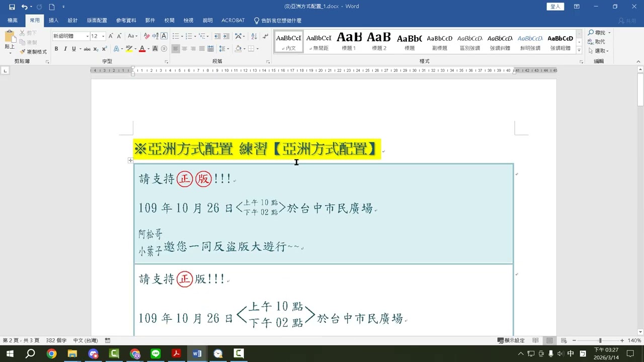Image resolution: width=644 pixels, height=362 pixels.
Task: Click 顯示設定 display settings in status bar
Action: click(x=511, y=340)
